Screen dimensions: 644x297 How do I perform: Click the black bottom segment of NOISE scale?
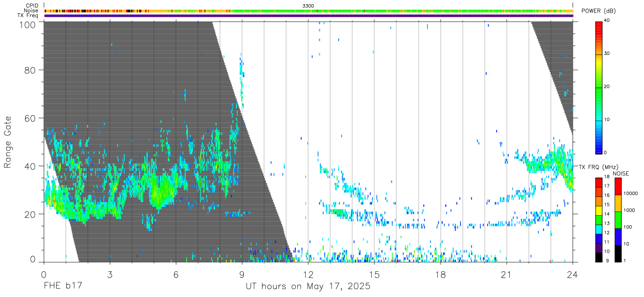[618, 253]
